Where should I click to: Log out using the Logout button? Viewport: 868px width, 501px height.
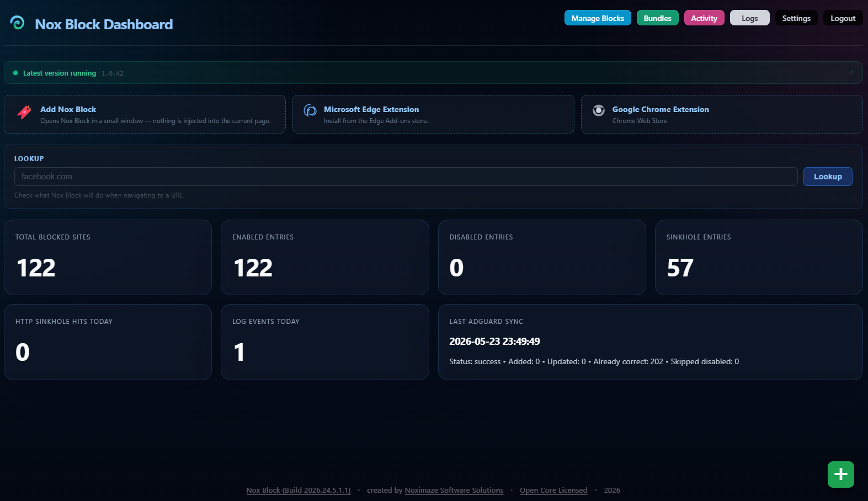(x=843, y=18)
